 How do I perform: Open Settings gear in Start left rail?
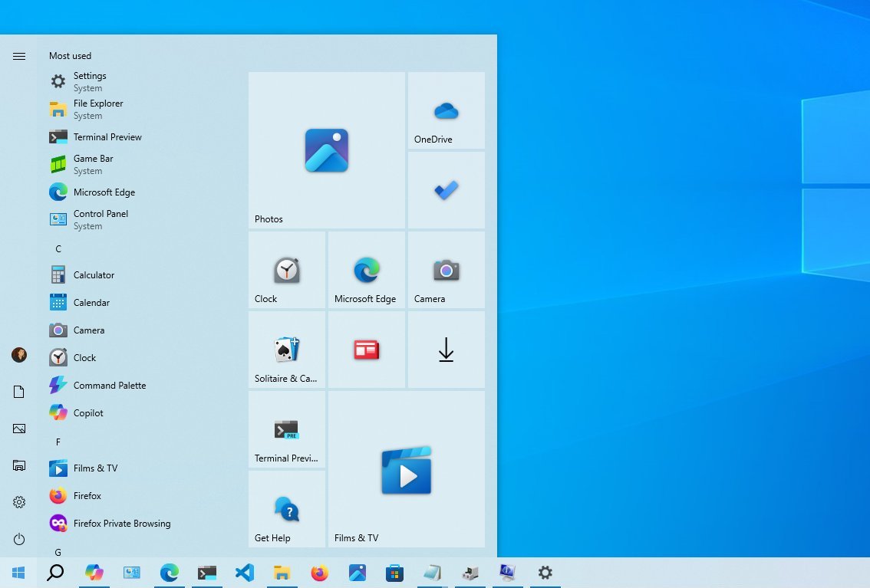(19, 502)
